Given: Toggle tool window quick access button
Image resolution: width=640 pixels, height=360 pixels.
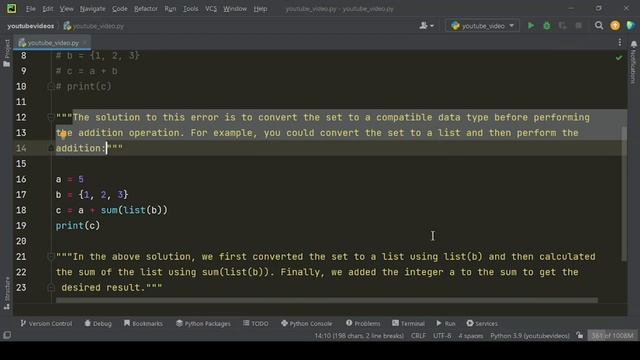Looking at the screenshot, I should 7,336.
